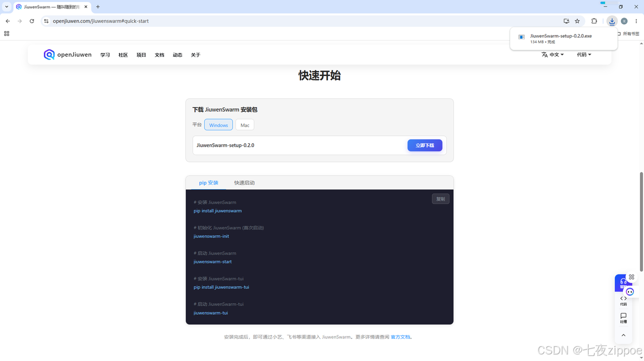Screen dimensions: 644x361
Task: Click the 'JiuwenSwarm-setup-0.2.0' package name text
Action: [x=225, y=145]
